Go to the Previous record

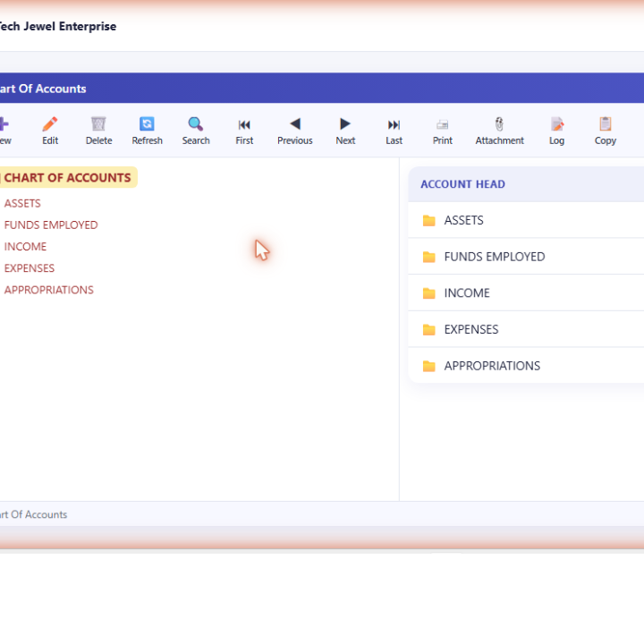[x=295, y=131]
